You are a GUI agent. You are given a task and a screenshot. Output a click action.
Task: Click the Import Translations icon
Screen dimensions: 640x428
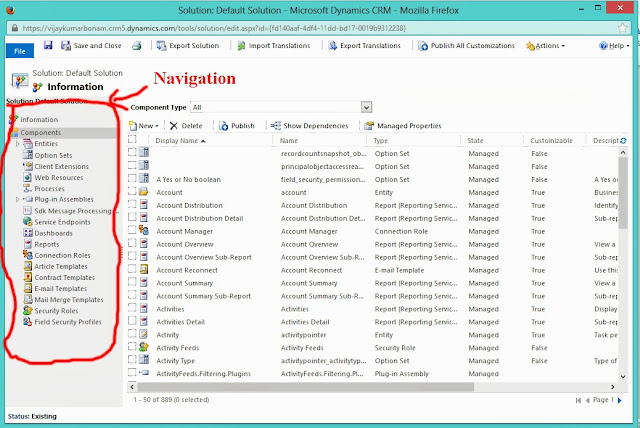(x=241, y=46)
